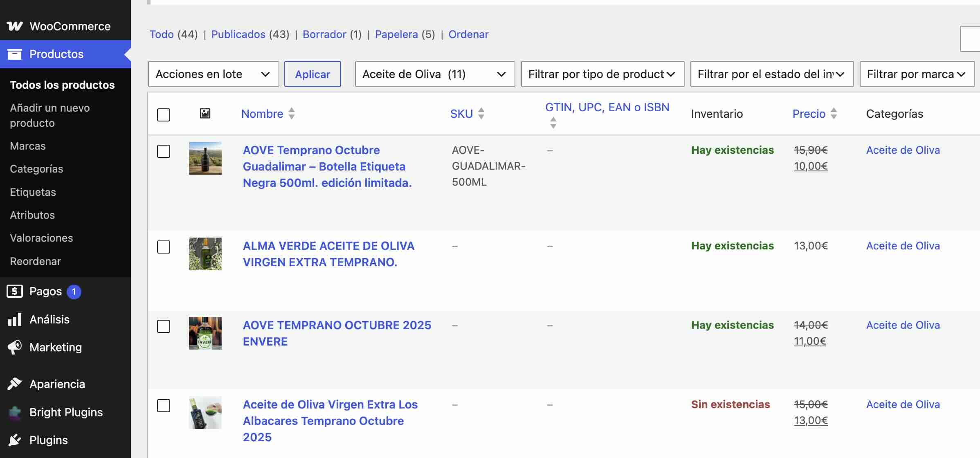Select Añadir un nuevo producto
The height and width of the screenshot is (458, 980).
pyautogui.click(x=50, y=115)
